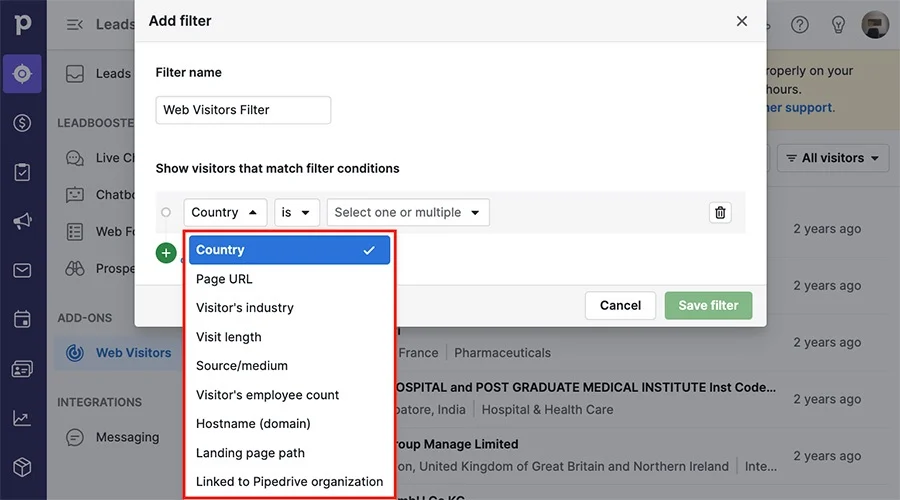Open Insights chart icon in sidebar

click(x=22, y=418)
